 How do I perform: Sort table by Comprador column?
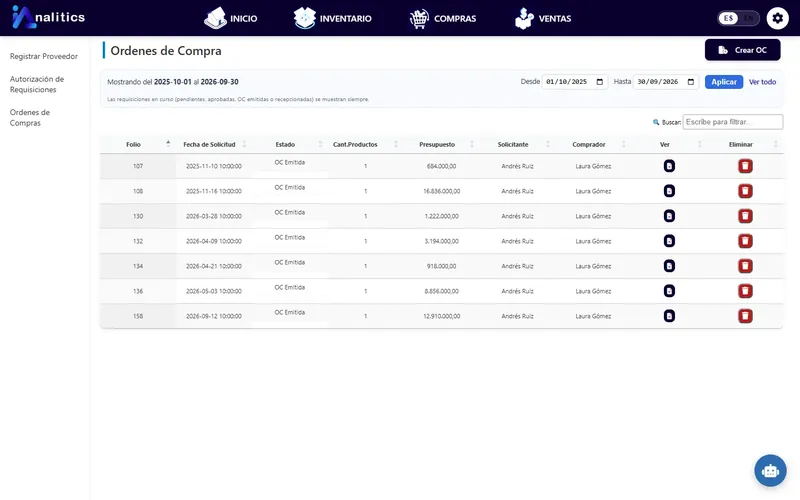(x=593, y=144)
